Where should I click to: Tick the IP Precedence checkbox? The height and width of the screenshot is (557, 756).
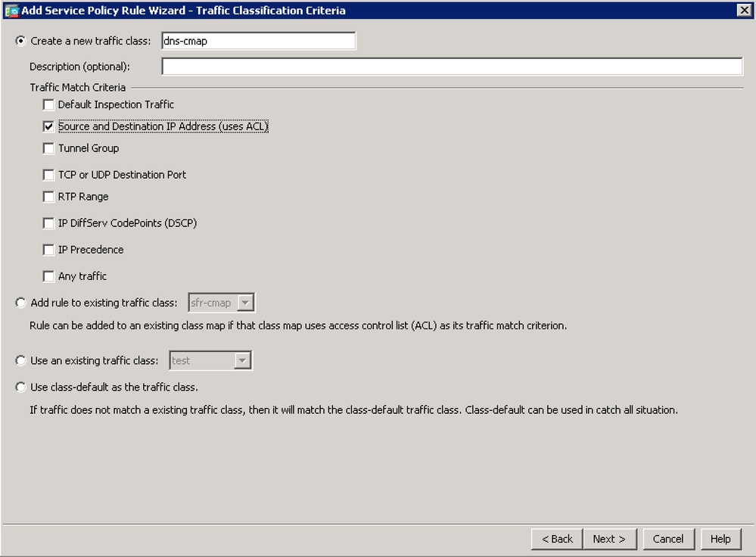[x=48, y=250]
